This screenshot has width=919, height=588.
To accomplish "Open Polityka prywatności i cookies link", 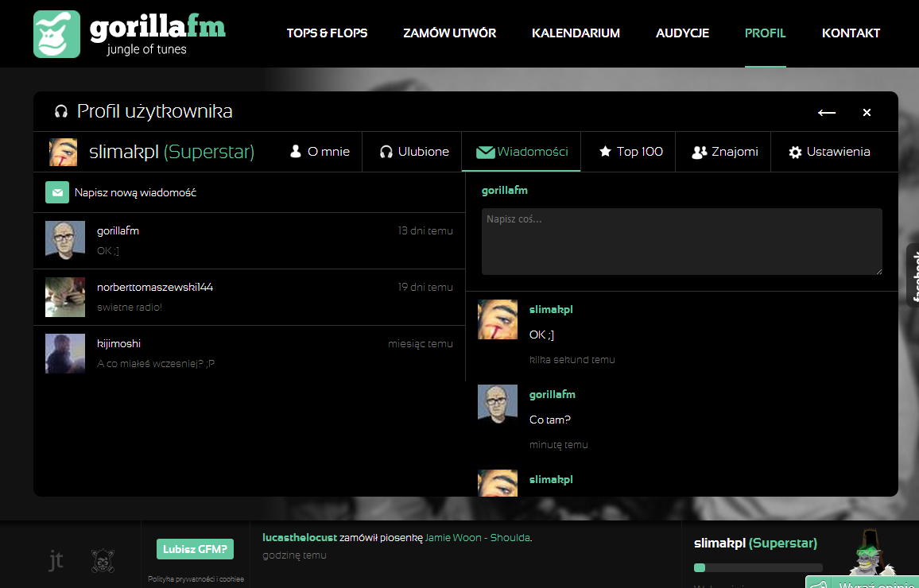I will (x=196, y=579).
